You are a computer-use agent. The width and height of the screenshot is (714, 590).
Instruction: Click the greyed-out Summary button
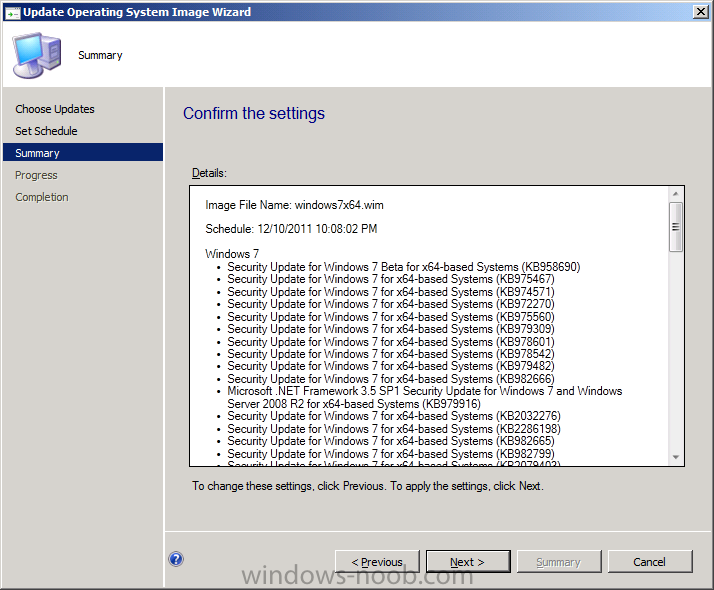[559, 562]
